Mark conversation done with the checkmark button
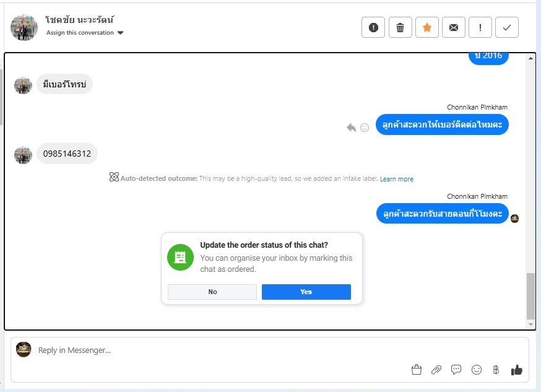This screenshot has height=392, width=541. coord(506,27)
